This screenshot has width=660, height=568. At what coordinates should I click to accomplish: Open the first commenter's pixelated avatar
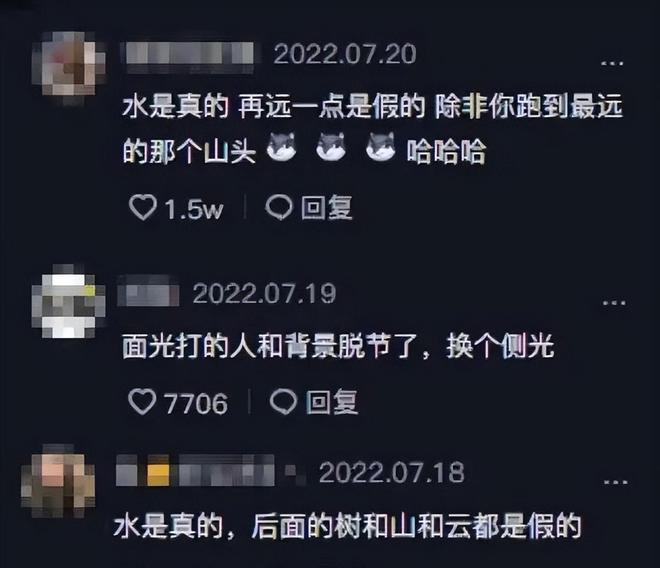tap(69, 67)
